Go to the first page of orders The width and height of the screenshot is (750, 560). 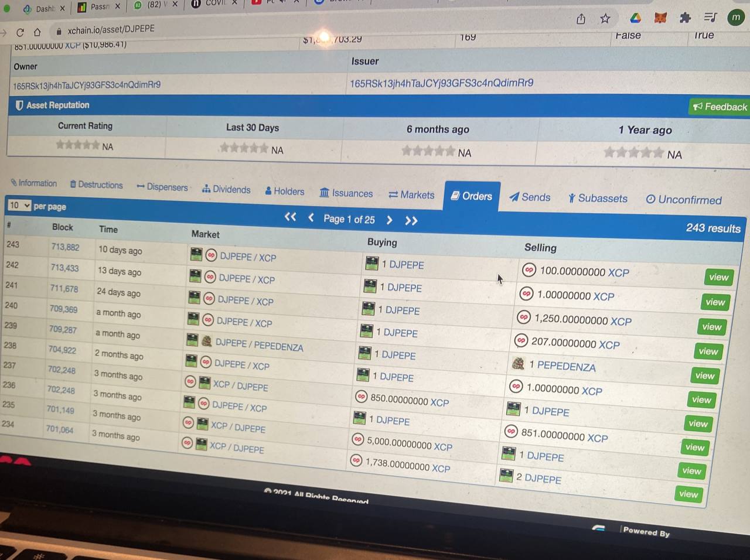point(290,217)
